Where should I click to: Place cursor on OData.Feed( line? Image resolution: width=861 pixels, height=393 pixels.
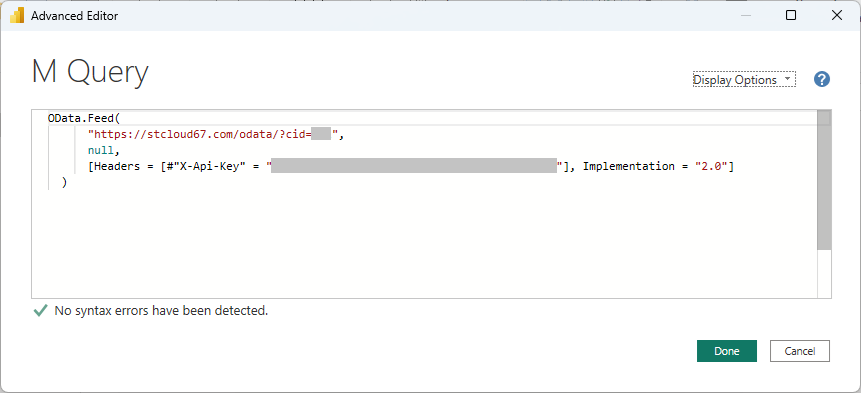pos(83,118)
